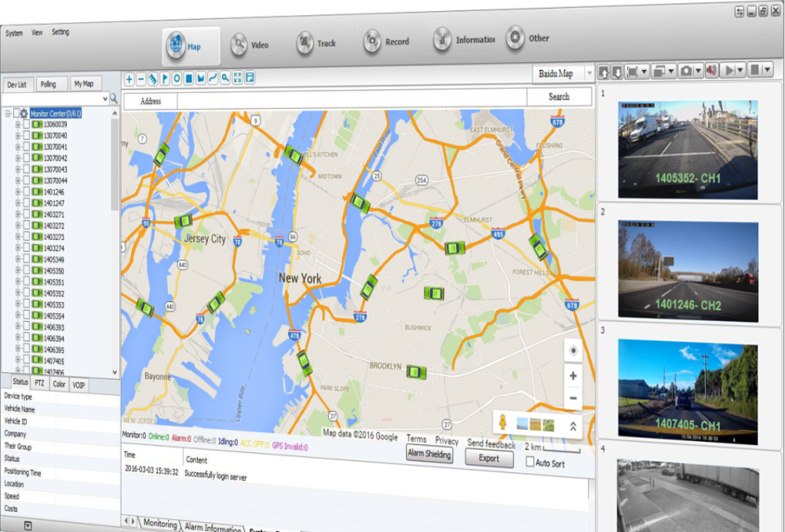This screenshot has height=532, width=785.
Task: Click the stop video icon
Action: (755, 70)
